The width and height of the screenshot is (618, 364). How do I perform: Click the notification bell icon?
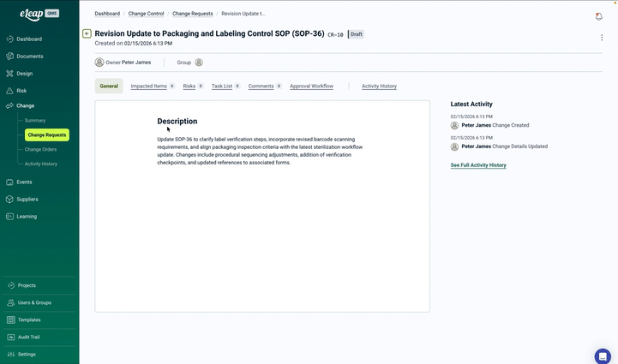tap(598, 16)
